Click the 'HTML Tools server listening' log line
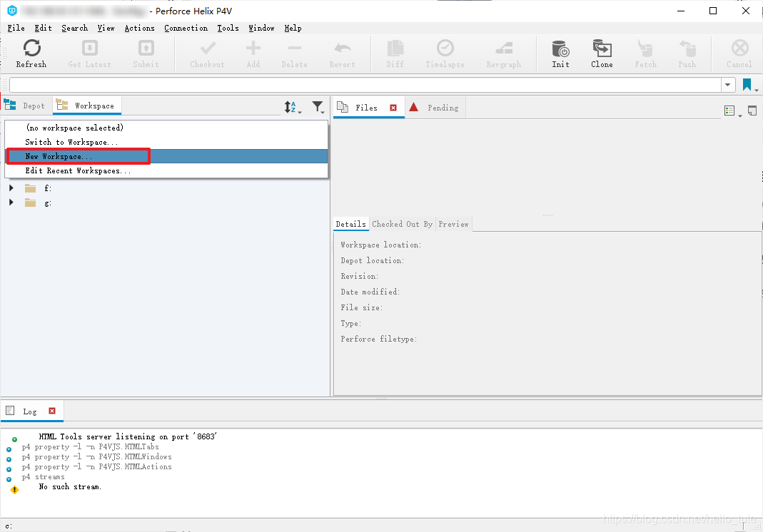763x532 pixels. pos(128,436)
